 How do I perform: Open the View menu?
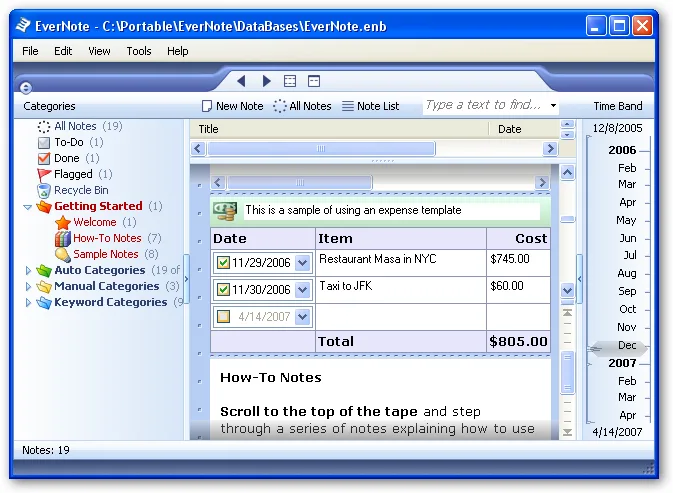click(99, 51)
